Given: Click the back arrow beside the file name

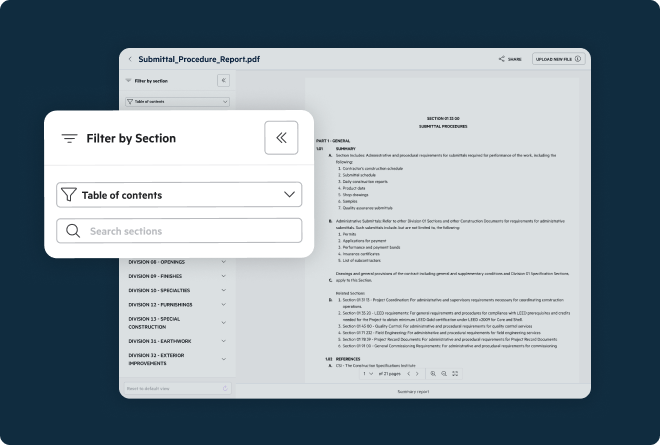Looking at the screenshot, I should (x=129, y=59).
